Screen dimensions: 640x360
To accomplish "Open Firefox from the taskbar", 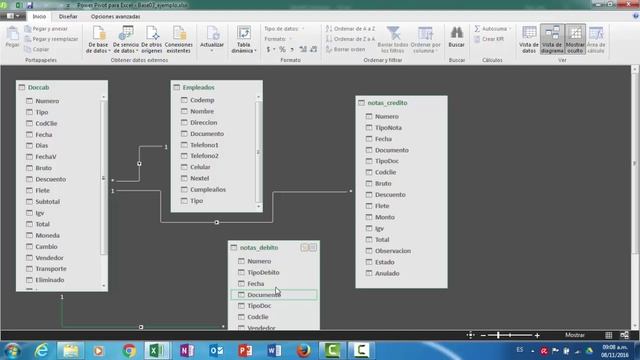I will 303,351.
